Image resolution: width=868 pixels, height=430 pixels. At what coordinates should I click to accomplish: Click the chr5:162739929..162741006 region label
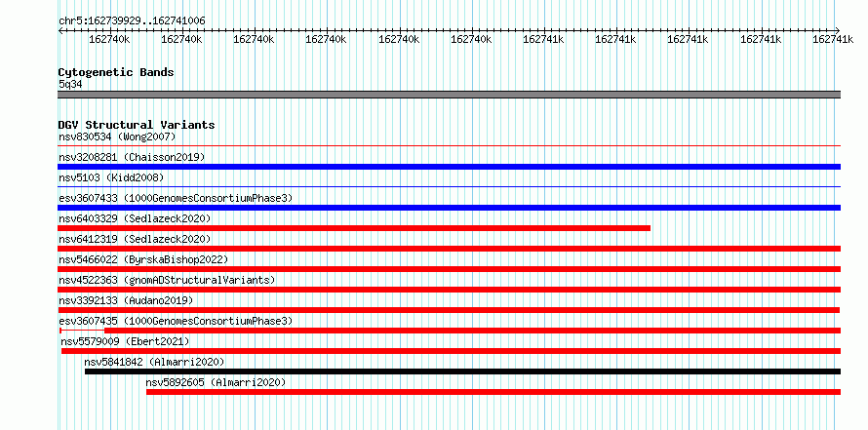(132, 21)
